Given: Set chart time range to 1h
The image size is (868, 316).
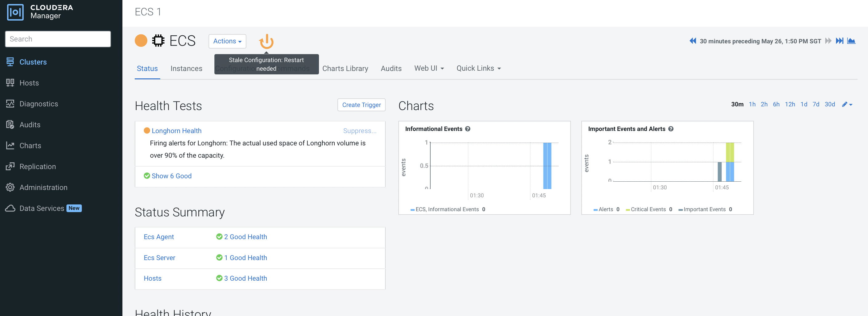Looking at the screenshot, I should coord(752,105).
